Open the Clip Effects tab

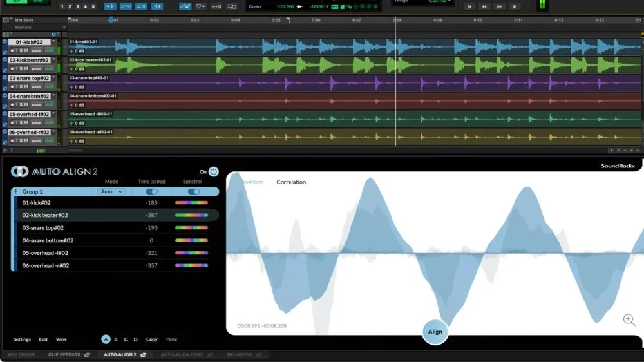tap(64, 355)
